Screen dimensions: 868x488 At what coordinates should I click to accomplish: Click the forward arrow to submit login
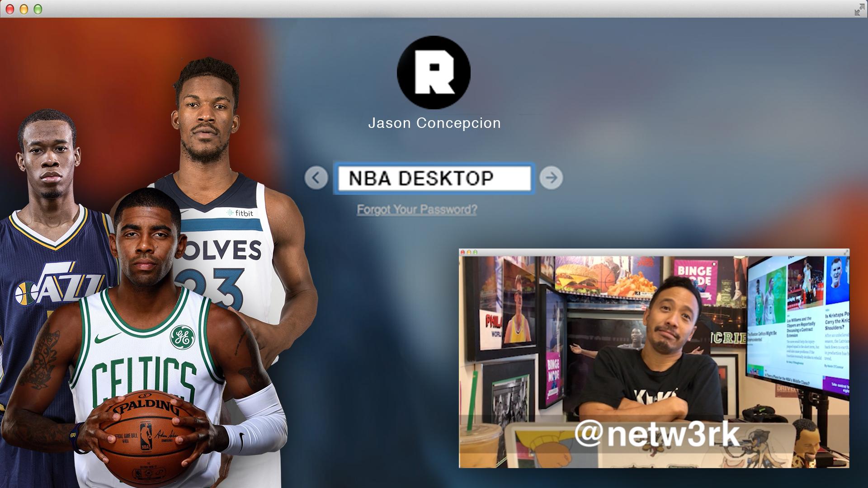pyautogui.click(x=551, y=178)
